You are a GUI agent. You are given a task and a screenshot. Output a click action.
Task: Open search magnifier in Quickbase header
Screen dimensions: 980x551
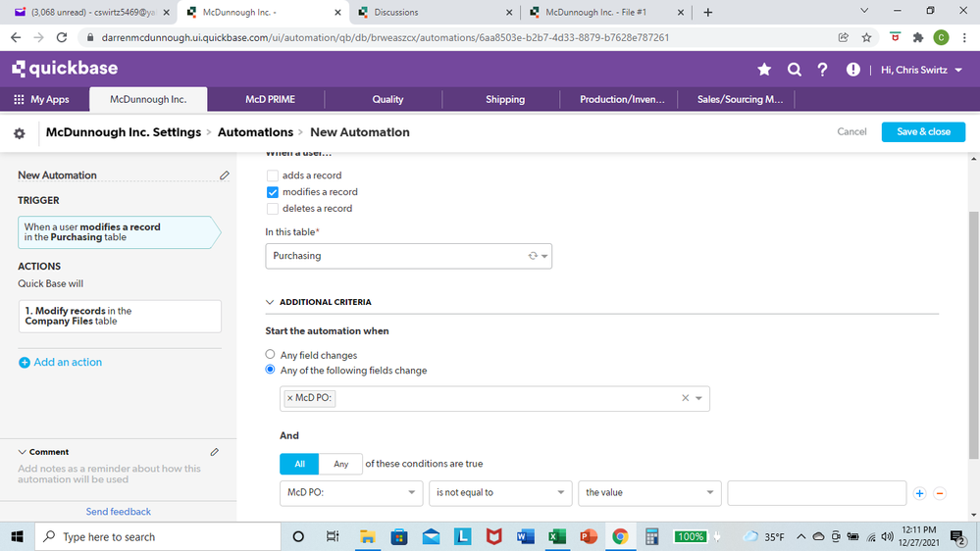coord(794,70)
